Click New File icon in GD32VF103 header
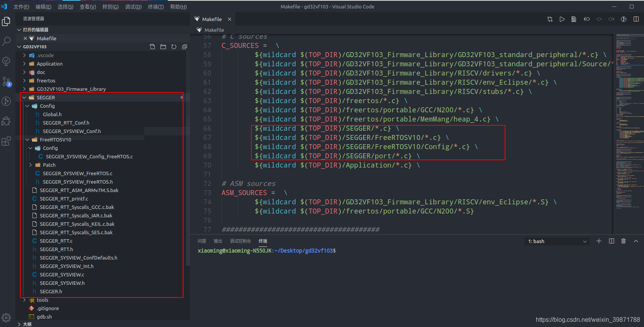Image resolution: width=644 pixels, height=327 pixels. [152, 47]
